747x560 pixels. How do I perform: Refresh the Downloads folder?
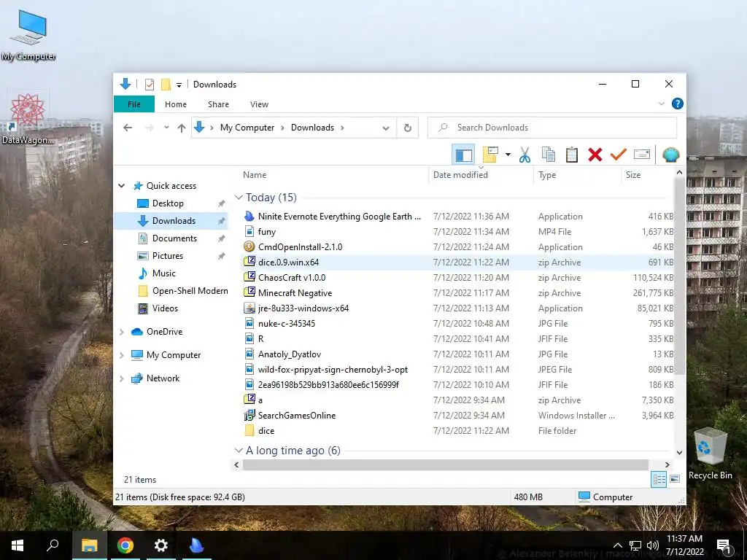(407, 128)
